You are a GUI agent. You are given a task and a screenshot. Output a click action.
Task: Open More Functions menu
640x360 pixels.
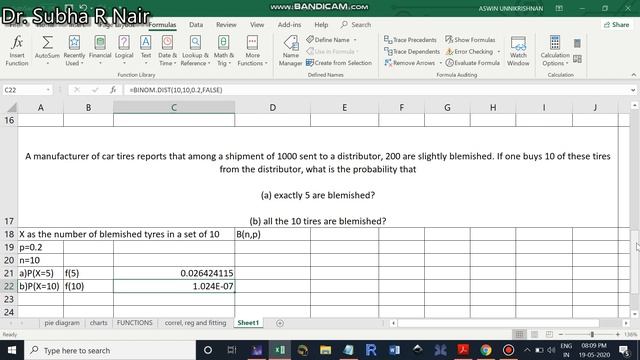[x=252, y=51]
